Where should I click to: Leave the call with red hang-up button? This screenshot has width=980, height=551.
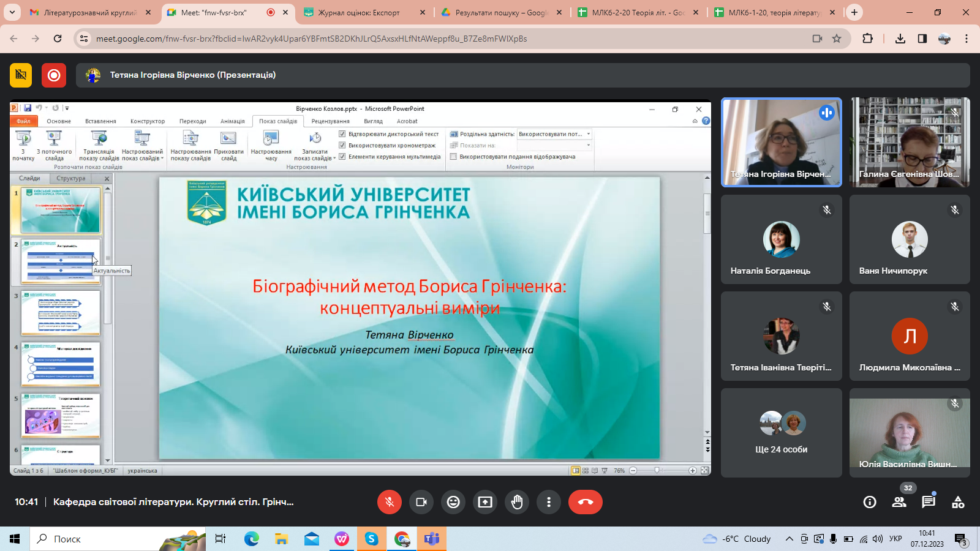tap(585, 502)
